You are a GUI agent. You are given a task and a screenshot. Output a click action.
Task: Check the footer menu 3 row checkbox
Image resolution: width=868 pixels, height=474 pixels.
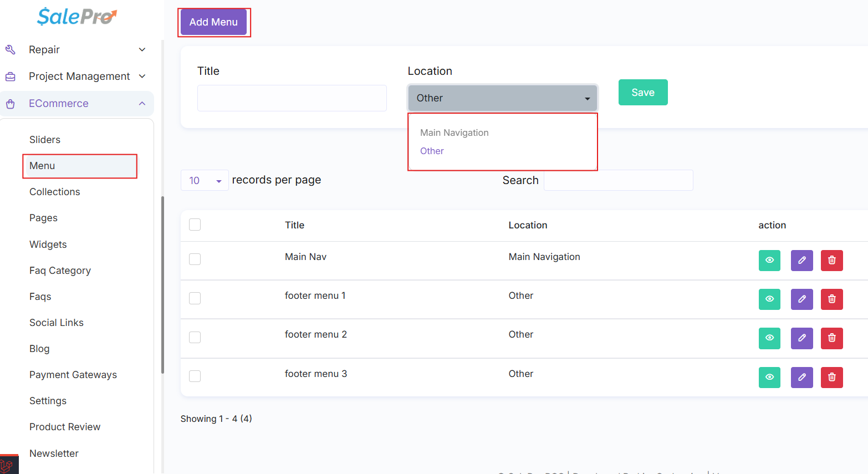click(x=195, y=376)
